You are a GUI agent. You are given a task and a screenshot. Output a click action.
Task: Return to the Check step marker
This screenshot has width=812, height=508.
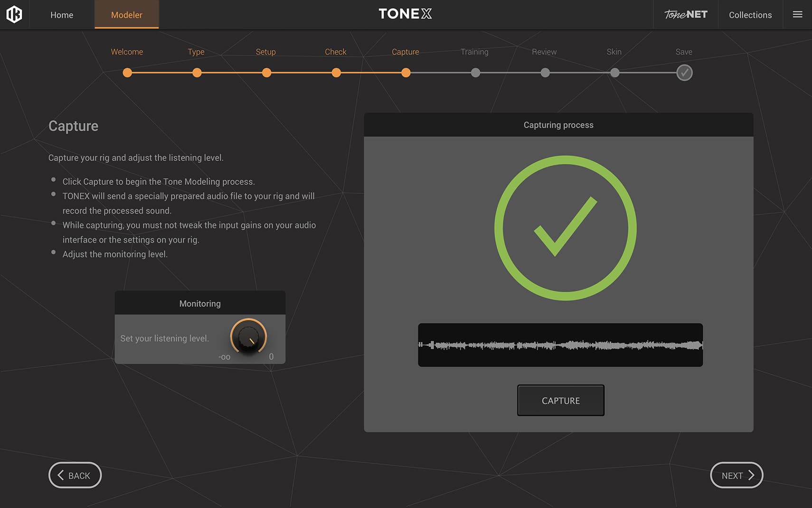coord(336,73)
